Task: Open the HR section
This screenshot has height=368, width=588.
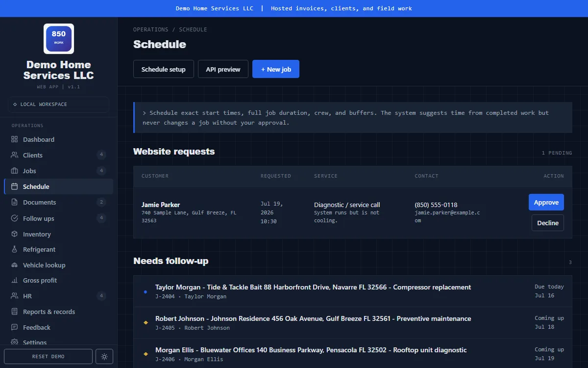Action: [58, 296]
